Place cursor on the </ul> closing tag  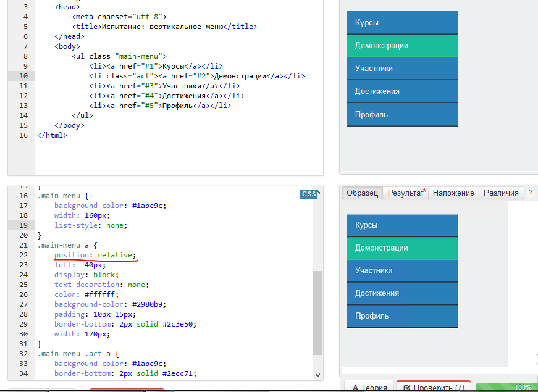tap(82, 115)
